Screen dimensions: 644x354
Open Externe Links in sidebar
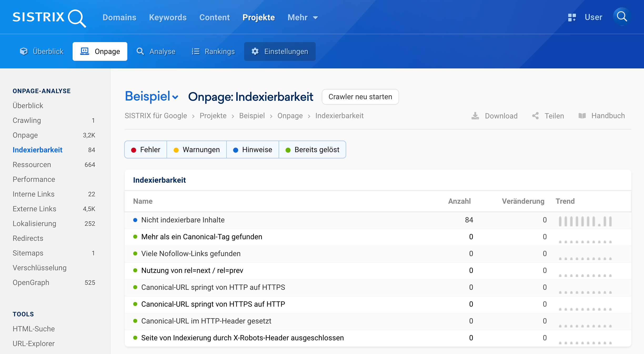pos(34,209)
